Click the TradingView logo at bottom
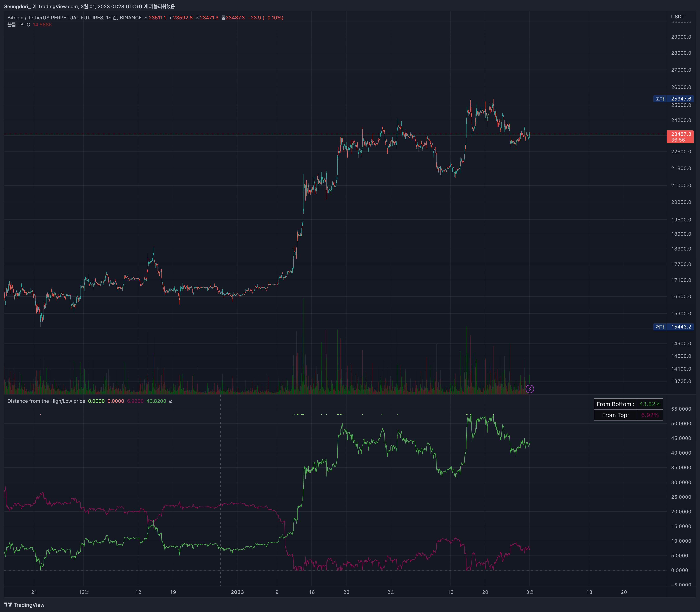 click(x=24, y=605)
